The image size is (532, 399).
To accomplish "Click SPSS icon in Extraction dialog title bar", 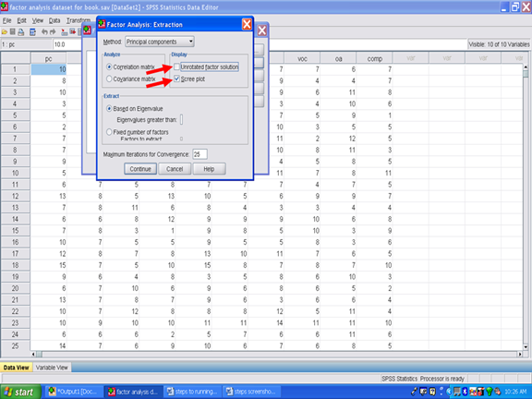I will pyautogui.click(x=102, y=24).
